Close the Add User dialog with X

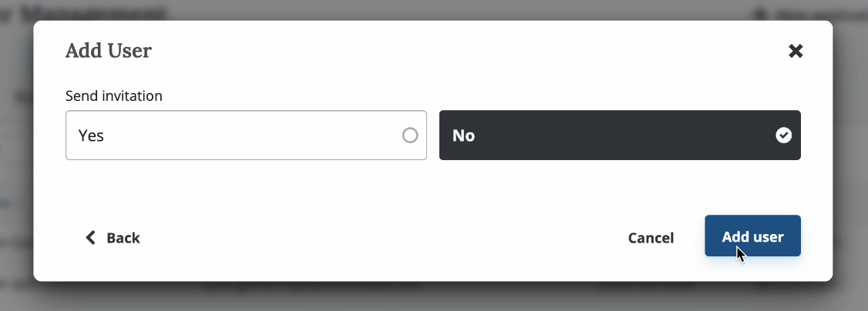[x=796, y=52]
